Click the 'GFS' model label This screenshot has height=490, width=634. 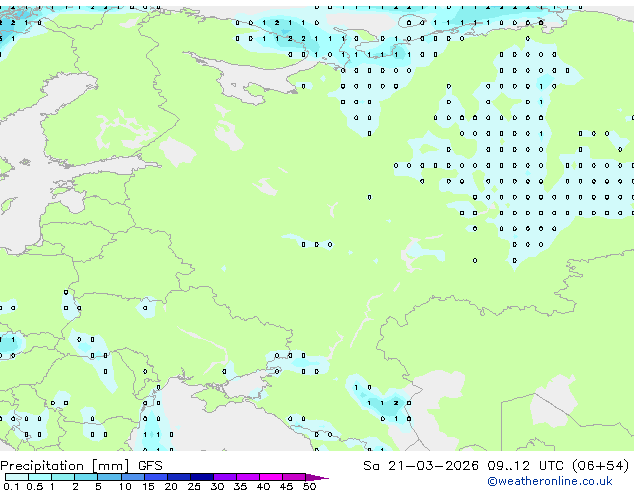(150, 466)
